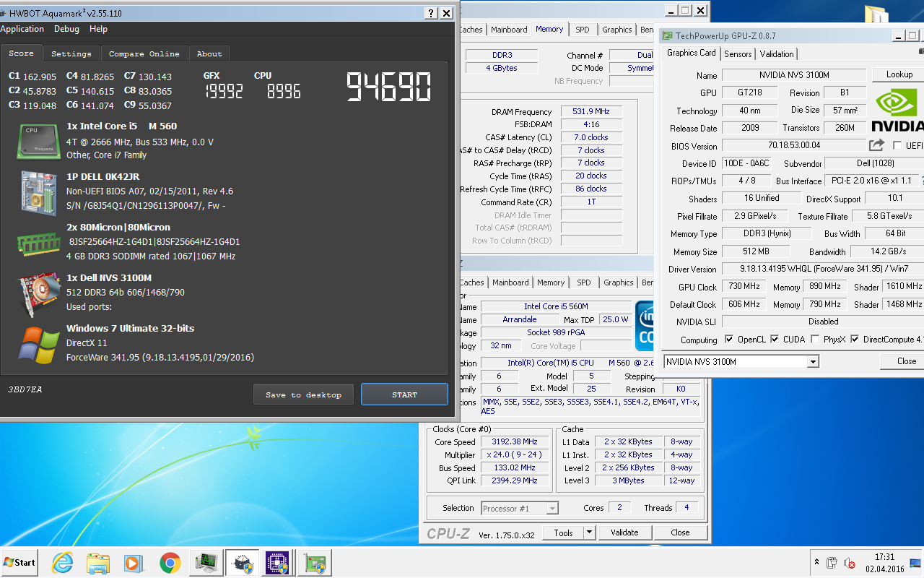The height and width of the screenshot is (578, 924).
Task: Click the Lookup button in GPU-Z
Action: (899, 74)
